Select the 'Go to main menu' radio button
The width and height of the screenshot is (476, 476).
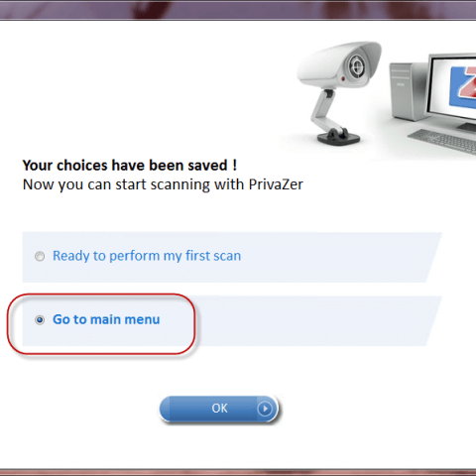[40, 320]
